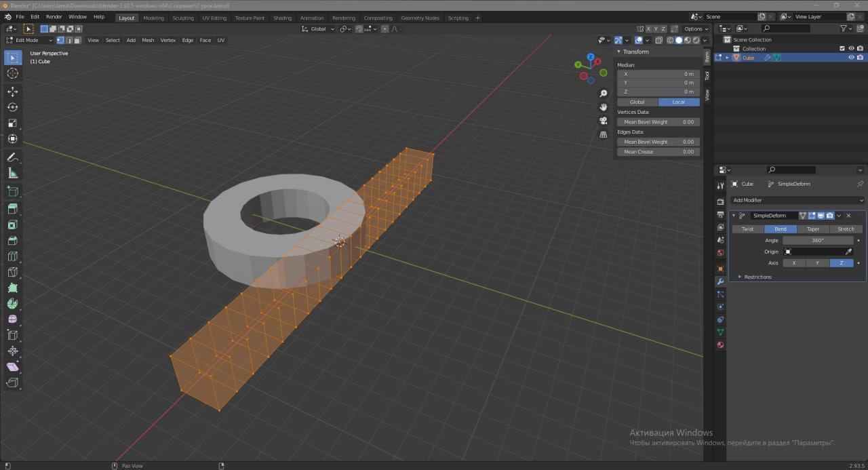Select the Scale tool
This screenshot has height=470, width=868.
point(12,123)
